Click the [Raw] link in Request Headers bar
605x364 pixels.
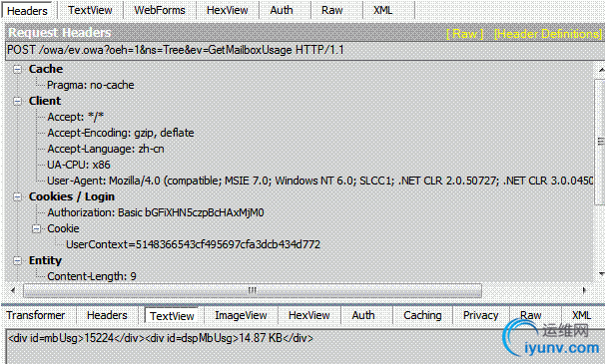tap(464, 34)
